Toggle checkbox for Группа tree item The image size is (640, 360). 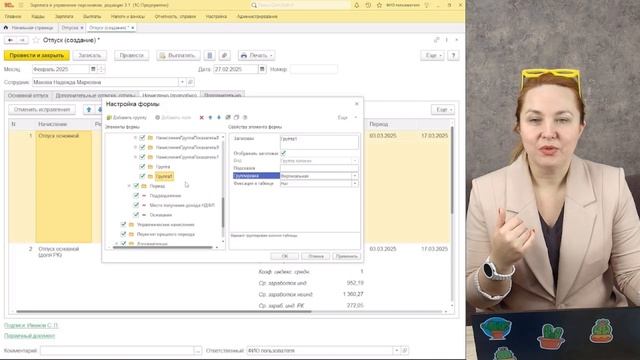tap(142, 167)
